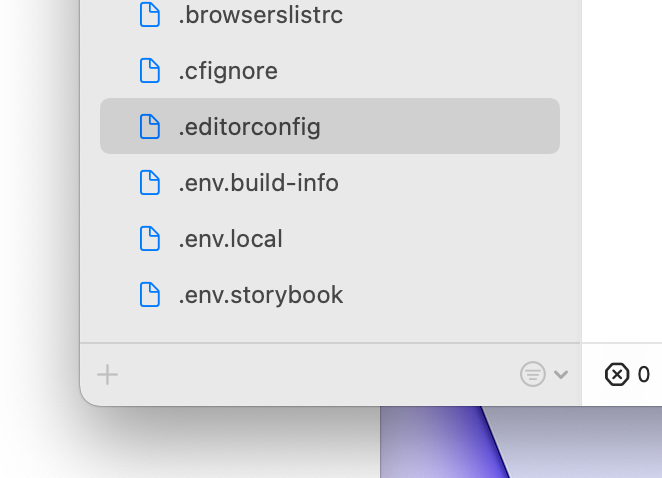
Task: Select the highlighted .editorconfig label
Action: (249, 127)
